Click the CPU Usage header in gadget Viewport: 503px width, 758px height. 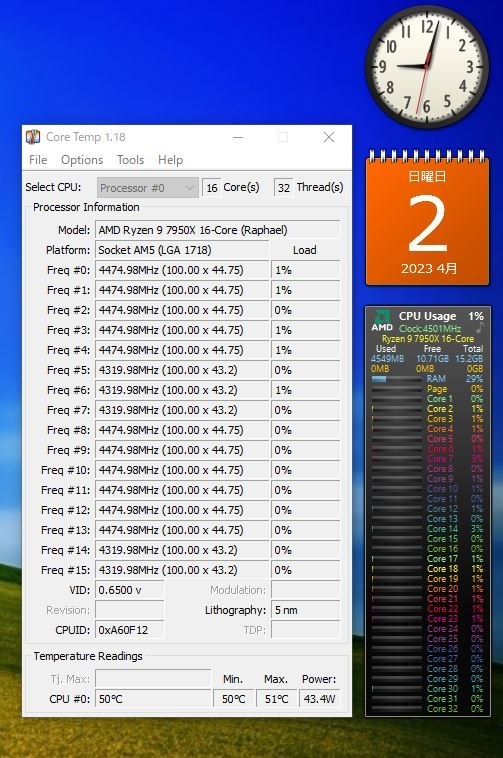click(427, 316)
